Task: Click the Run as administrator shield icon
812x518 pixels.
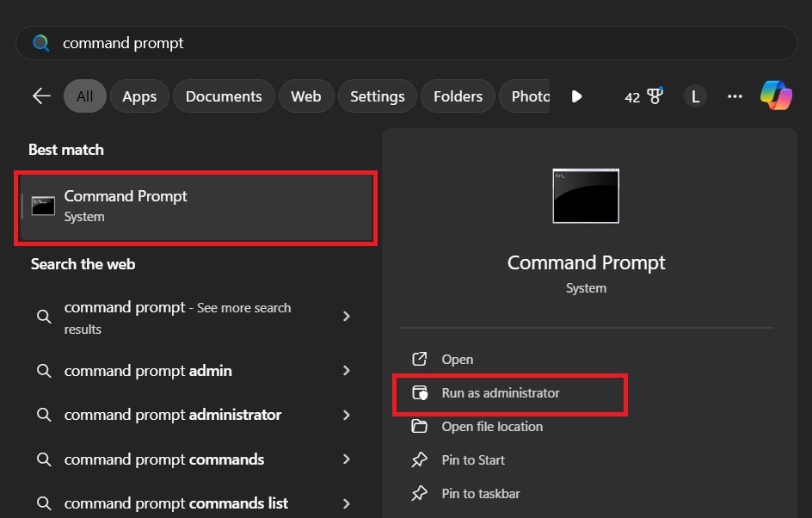Action: (419, 392)
